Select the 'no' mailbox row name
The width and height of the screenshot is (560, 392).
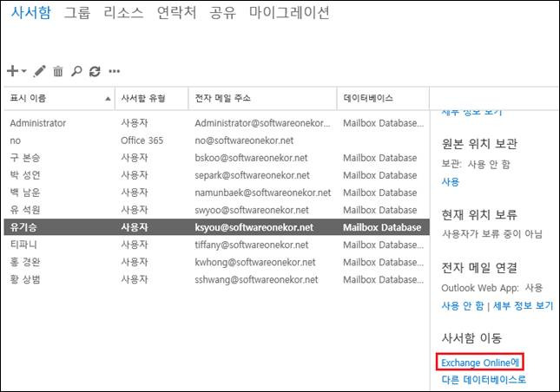coord(16,140)
